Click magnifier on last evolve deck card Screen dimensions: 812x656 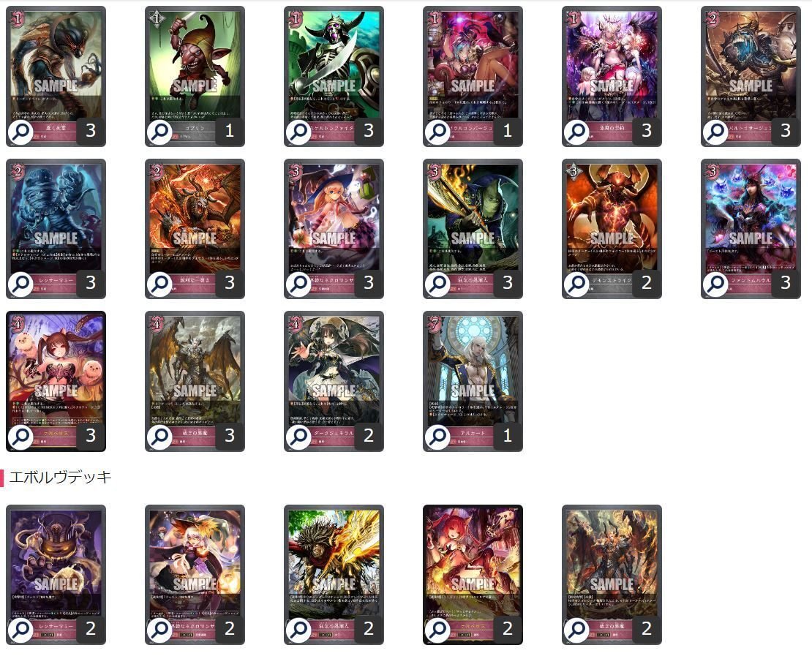[x=576, y=630]
